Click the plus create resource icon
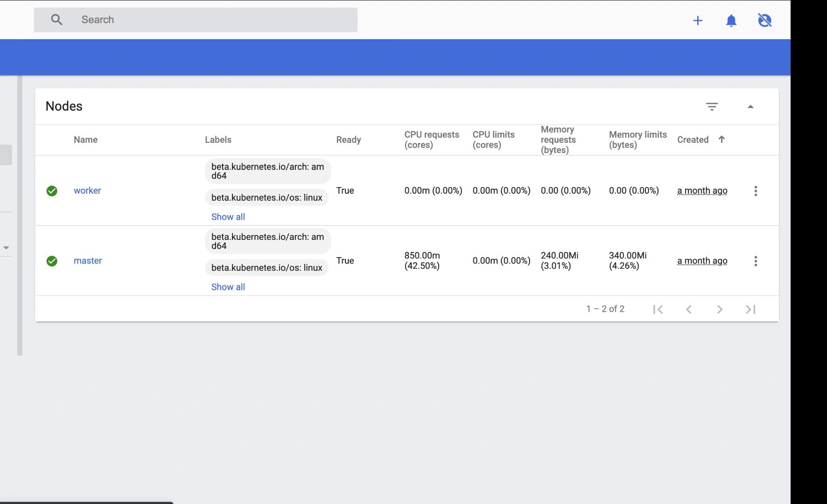Screen dimensions: 827x504 (x=698, y=21)
